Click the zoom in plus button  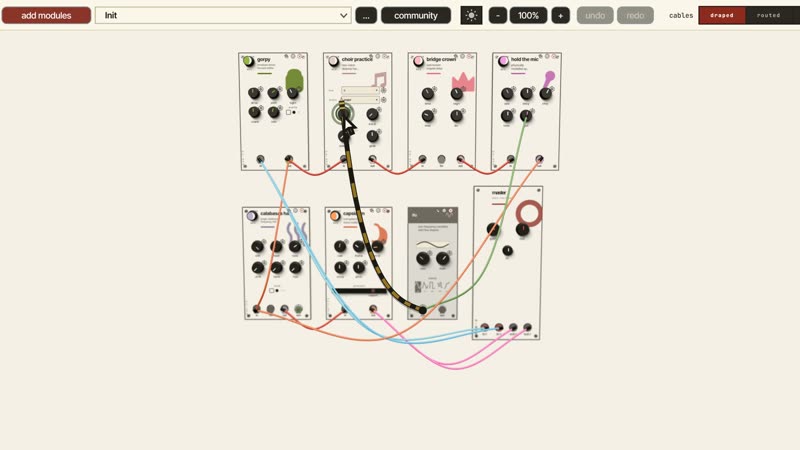(560, 15)
